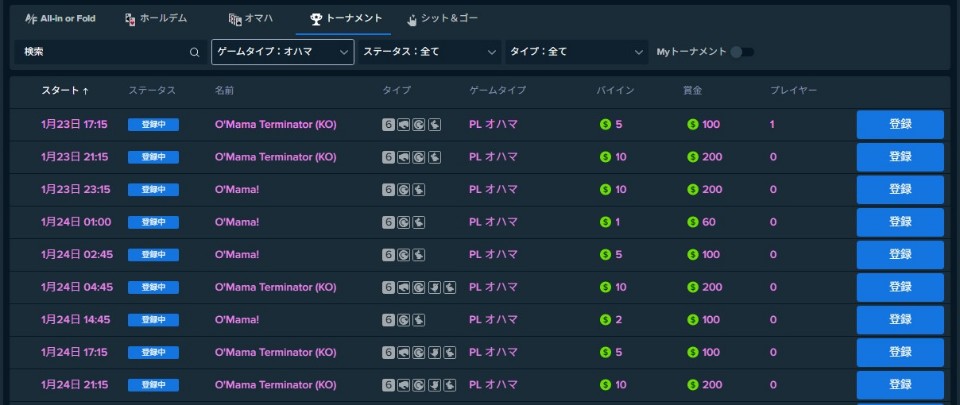Click the green dollar coin beside buy-in 2
The image size is (960, 405).
click(x=606, y=319)
